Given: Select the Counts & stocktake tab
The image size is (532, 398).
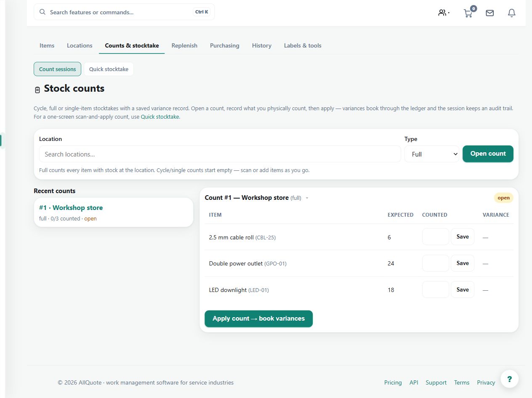Looking at the screenshot, I should pos(132,45).
